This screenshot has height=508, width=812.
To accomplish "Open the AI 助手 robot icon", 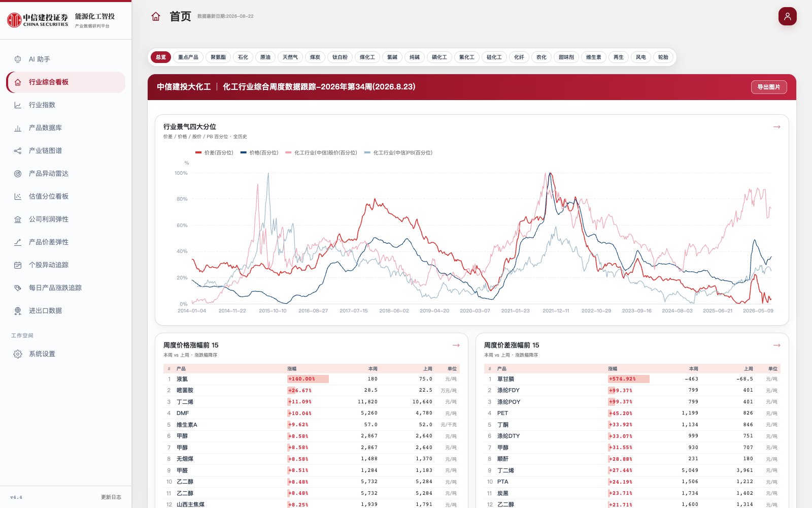I will 18,59.
